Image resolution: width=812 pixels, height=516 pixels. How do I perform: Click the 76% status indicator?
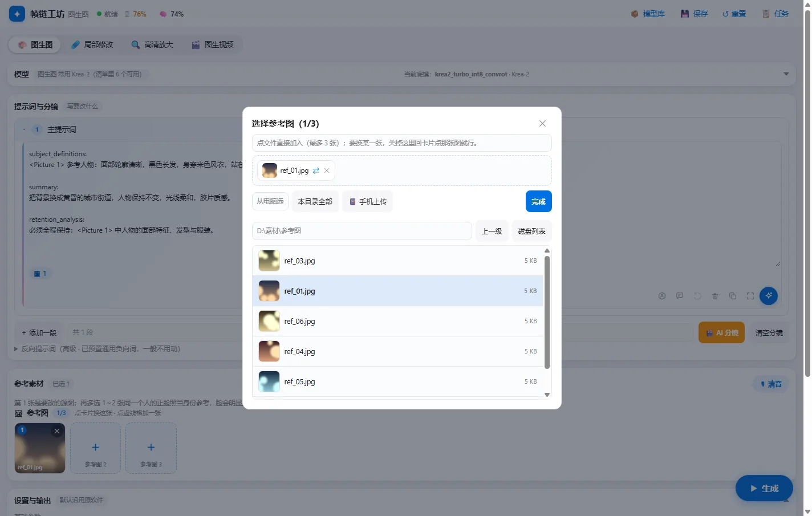point(136,14)
